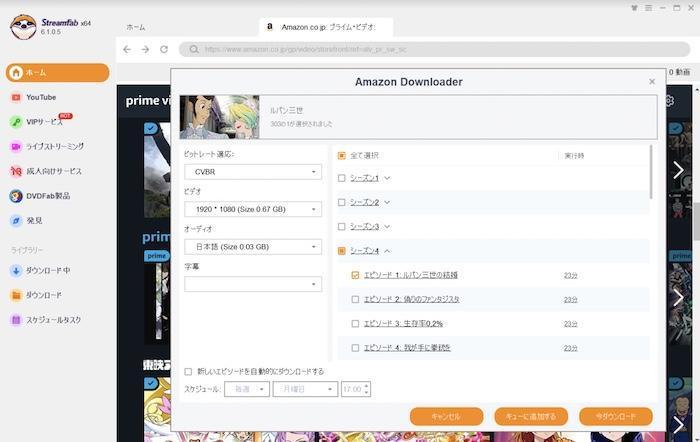Expand the シーズン2 chevron
Viewport: 700px width, 442px height.
tap(387, 202)
